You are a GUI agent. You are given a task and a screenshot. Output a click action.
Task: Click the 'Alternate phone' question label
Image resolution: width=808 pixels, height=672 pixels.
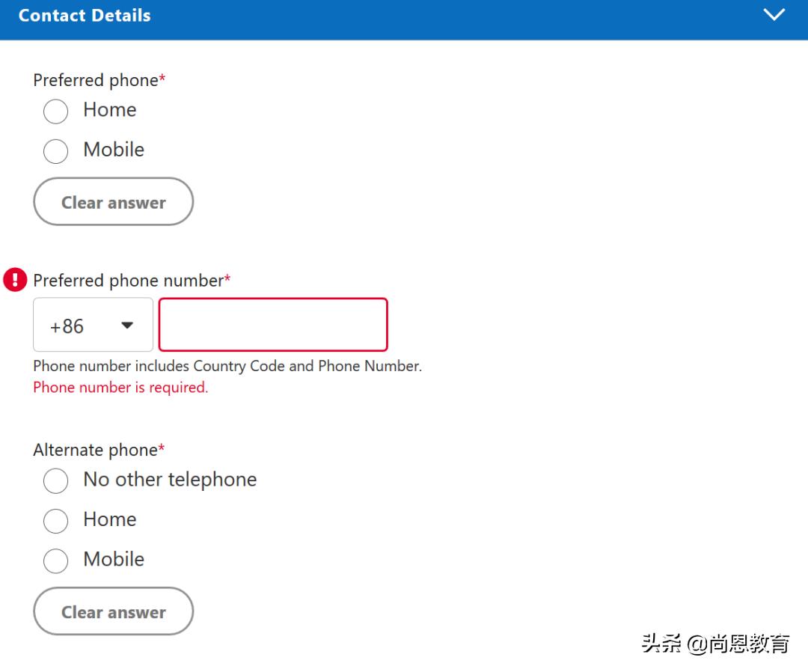pyautogui.click(x=95, y=450)
